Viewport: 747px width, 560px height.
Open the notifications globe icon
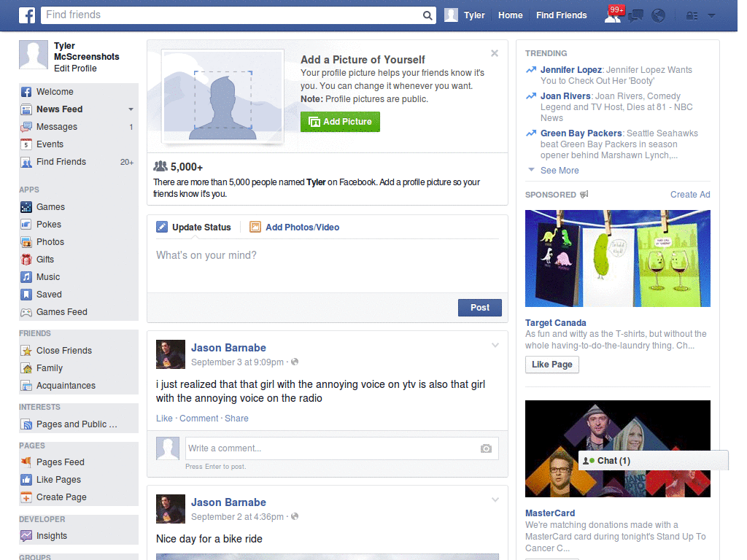tap(659, 16)
